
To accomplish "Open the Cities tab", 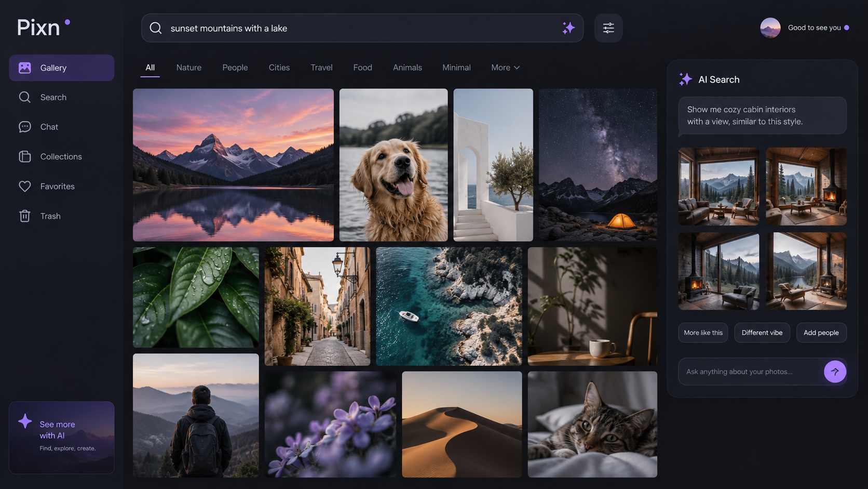I will point(279,68).
